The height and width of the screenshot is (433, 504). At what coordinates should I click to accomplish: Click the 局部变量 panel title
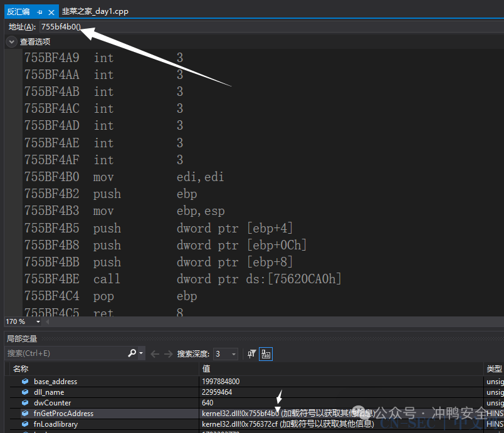22,338
